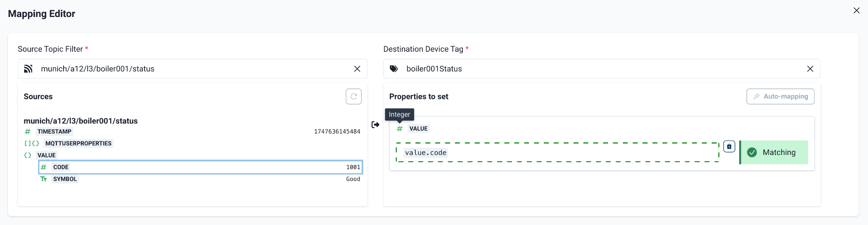Click the refresh Sources icon button
Image resolution: width=868 pixels, height=225 pixels.
pos(353,96)
